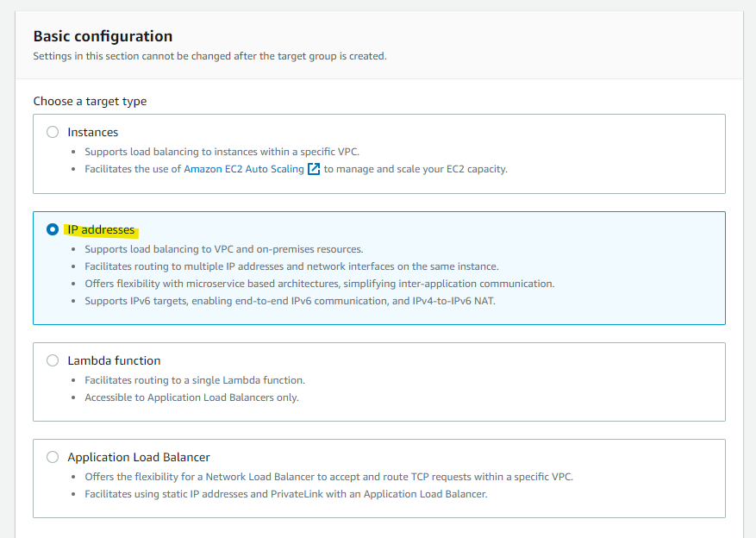
Task: Select the Instances radio button
Action: (x=53, y=132)
